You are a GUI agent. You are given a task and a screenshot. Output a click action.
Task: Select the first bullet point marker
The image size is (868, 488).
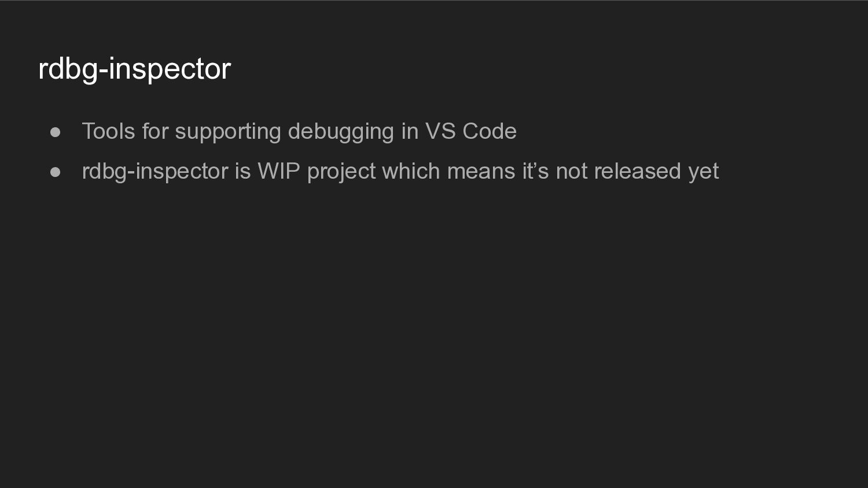(x=56, y=132)
